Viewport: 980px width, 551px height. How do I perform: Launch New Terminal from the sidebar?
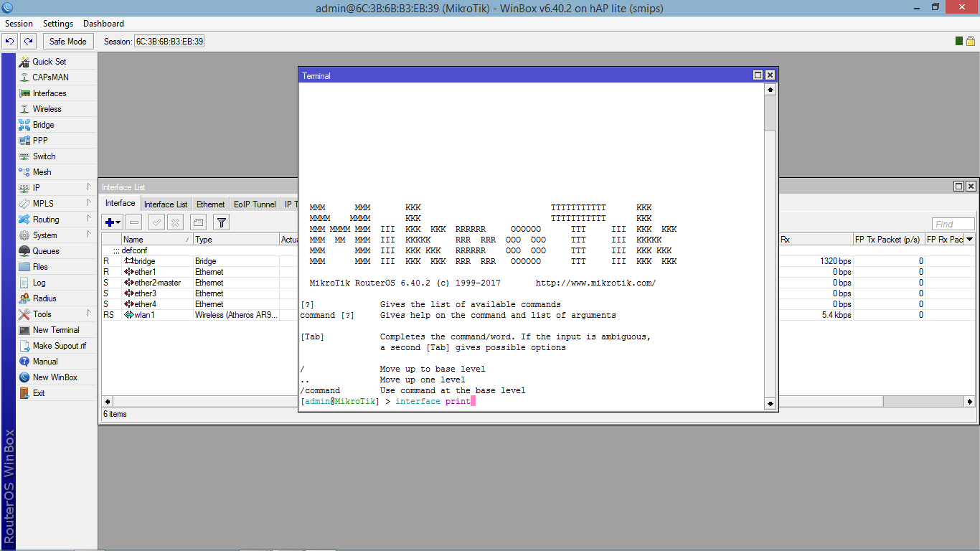(57, 330)
